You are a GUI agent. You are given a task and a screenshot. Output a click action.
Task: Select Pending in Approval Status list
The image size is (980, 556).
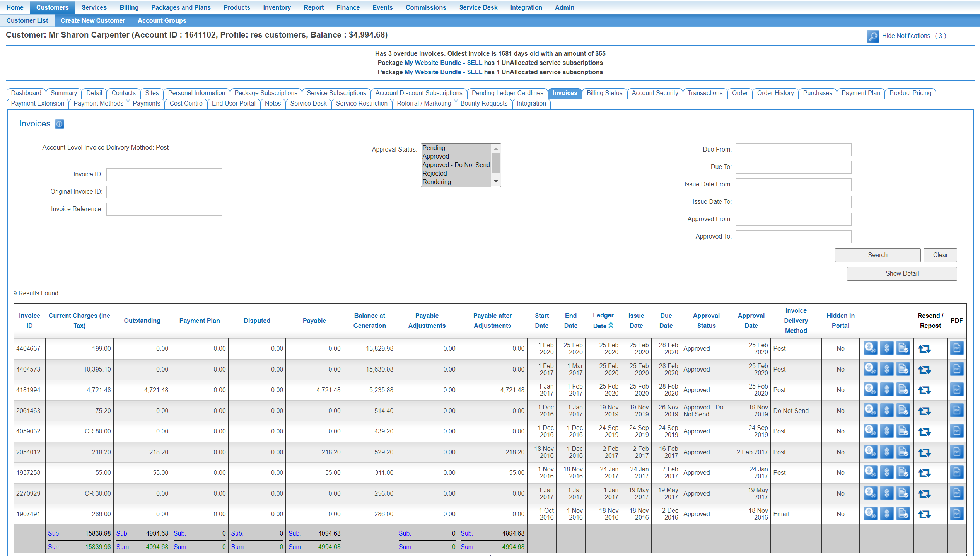click(434, 148)
